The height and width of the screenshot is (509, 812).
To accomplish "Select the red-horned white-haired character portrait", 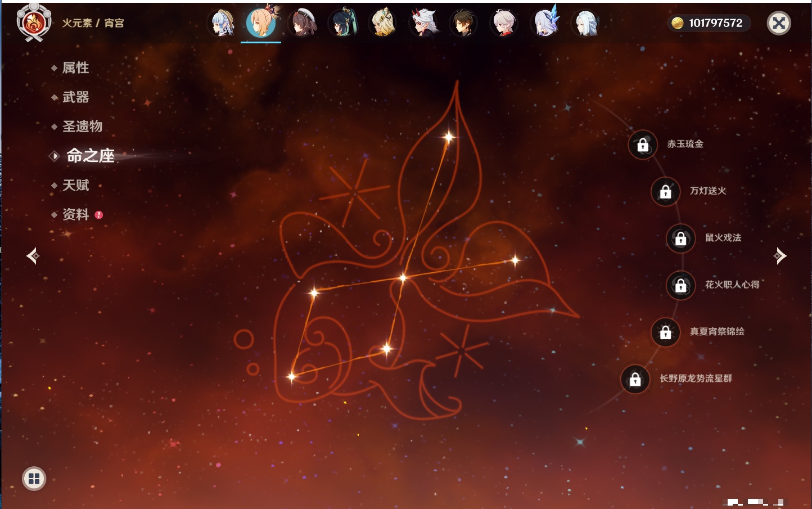I will pyautogui.click(x=423, y=23).
